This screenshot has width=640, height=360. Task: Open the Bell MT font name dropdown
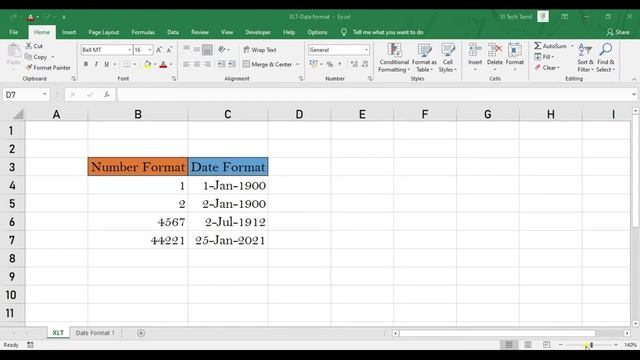tap(129, 50)
